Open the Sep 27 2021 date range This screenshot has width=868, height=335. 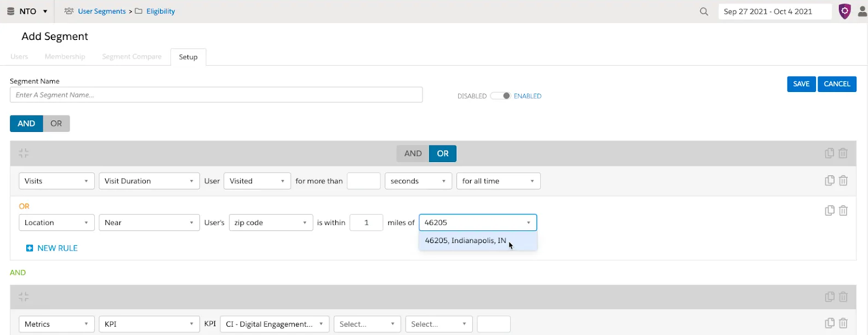[774, 11]
